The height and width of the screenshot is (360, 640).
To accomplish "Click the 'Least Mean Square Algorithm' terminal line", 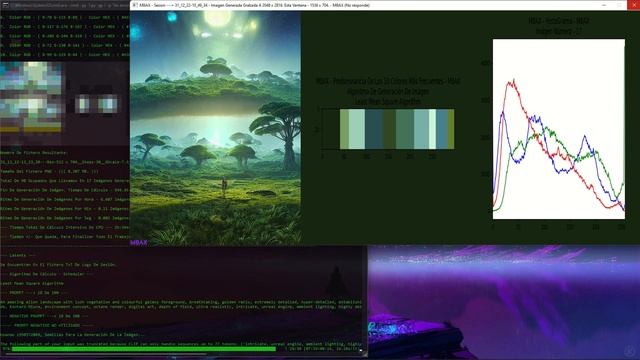I will 32,283.
